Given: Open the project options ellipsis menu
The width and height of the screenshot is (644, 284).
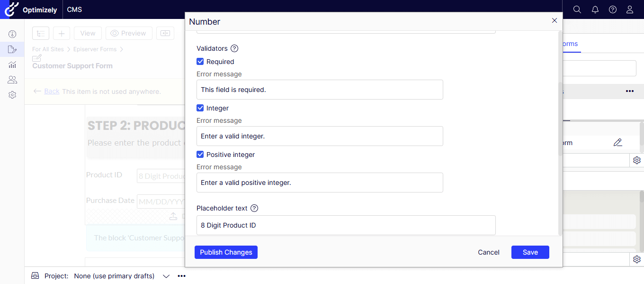Looking at the screenshot, I should pyautogui.click(x=181, y=276).
